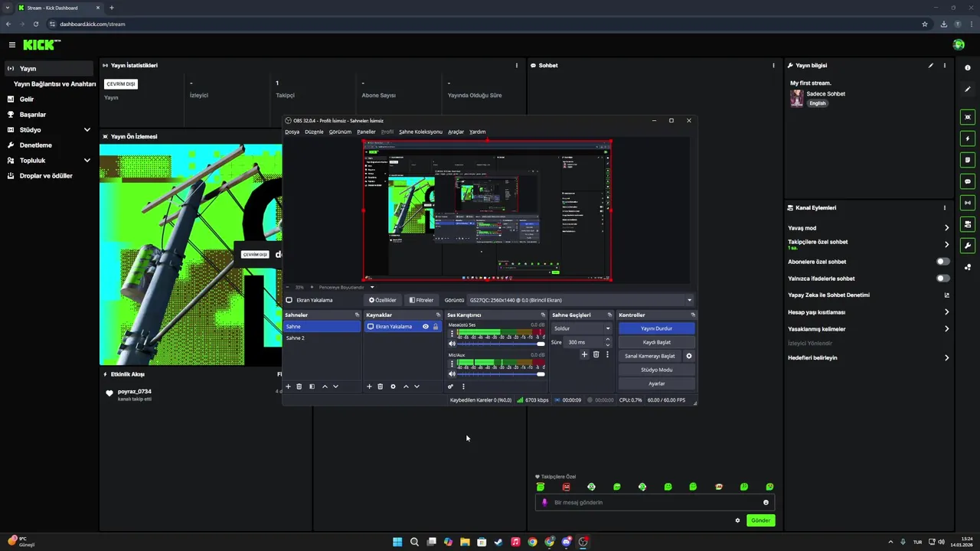
Task: Click Stüdyo Modu button in OBS
Action: (656, 370)
